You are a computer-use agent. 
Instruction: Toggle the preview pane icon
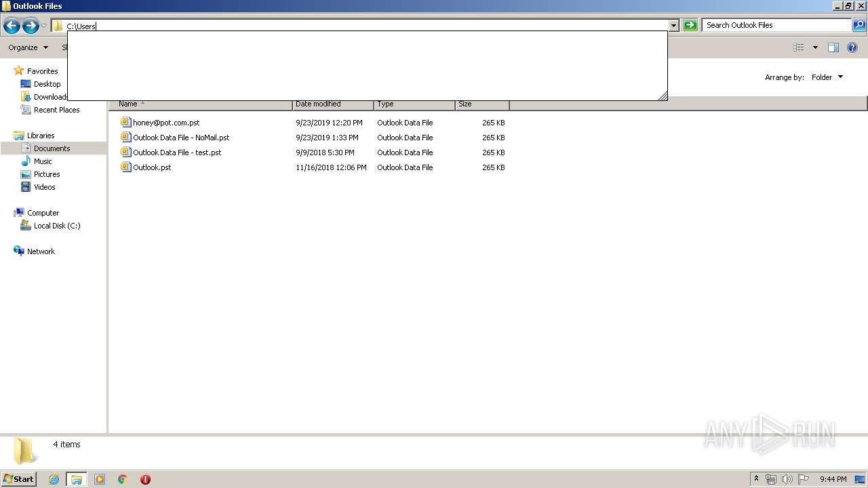pyautogui.click(x=833, y=47)
